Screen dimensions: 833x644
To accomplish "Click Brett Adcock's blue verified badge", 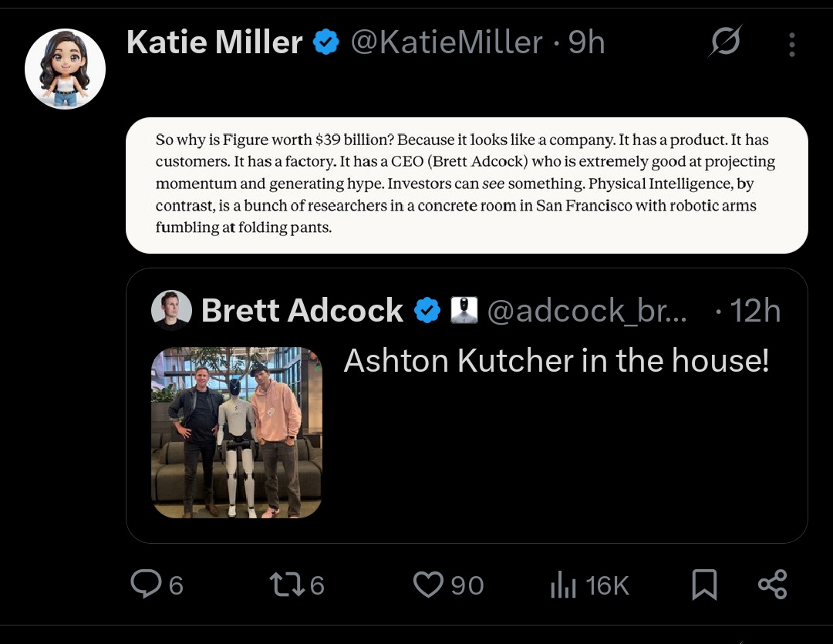I will [427, 311].
